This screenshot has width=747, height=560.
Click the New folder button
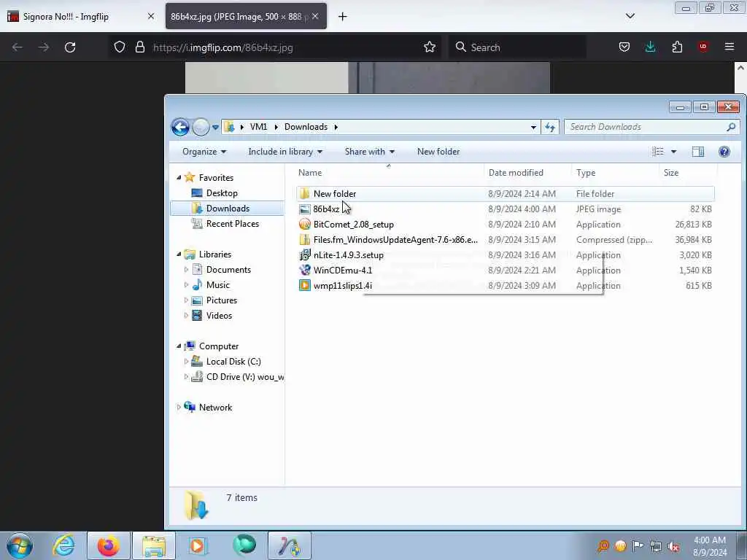pos(438,152)
